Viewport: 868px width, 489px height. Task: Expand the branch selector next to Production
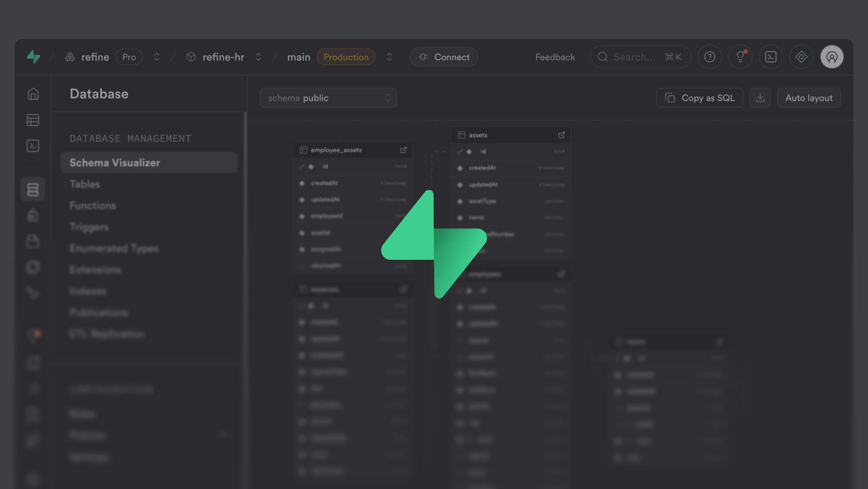(x=389, y=57)
